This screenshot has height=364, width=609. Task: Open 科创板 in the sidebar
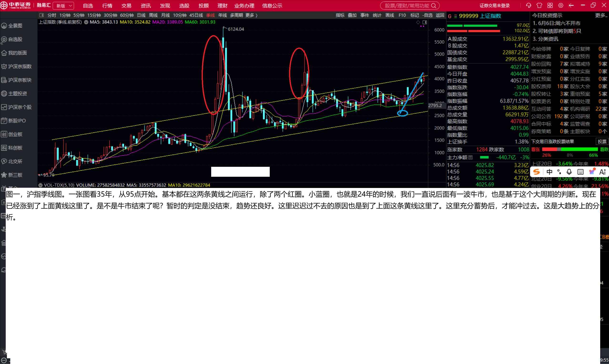(12, 148)
